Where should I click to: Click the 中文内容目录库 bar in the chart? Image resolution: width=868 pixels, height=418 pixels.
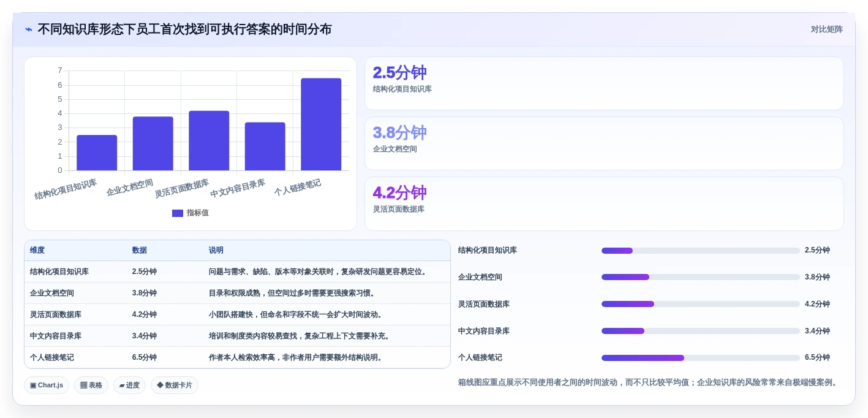(265, 146)
